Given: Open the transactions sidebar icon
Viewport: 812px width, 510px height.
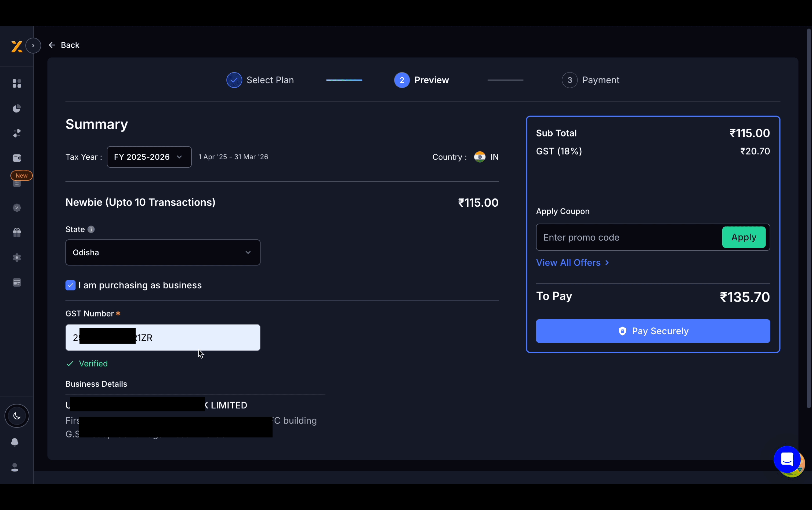Looking at the screenshot, I should coord(17,132).
